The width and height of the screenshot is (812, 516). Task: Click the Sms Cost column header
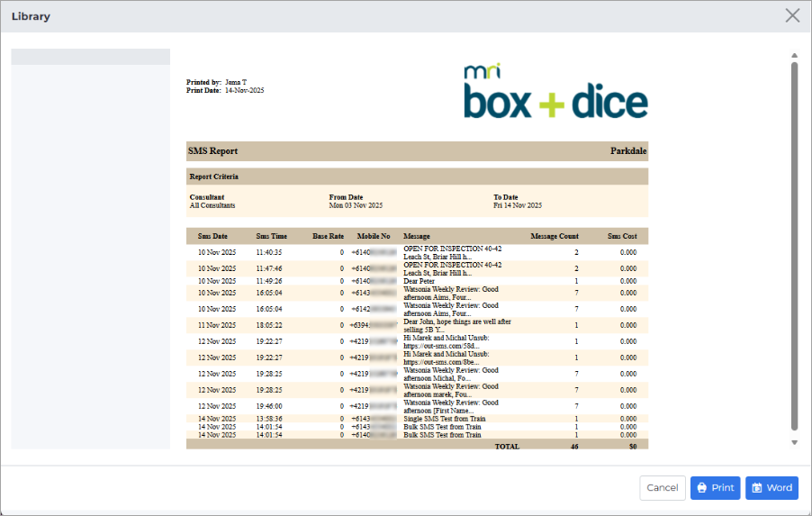[x=622, y=236]
